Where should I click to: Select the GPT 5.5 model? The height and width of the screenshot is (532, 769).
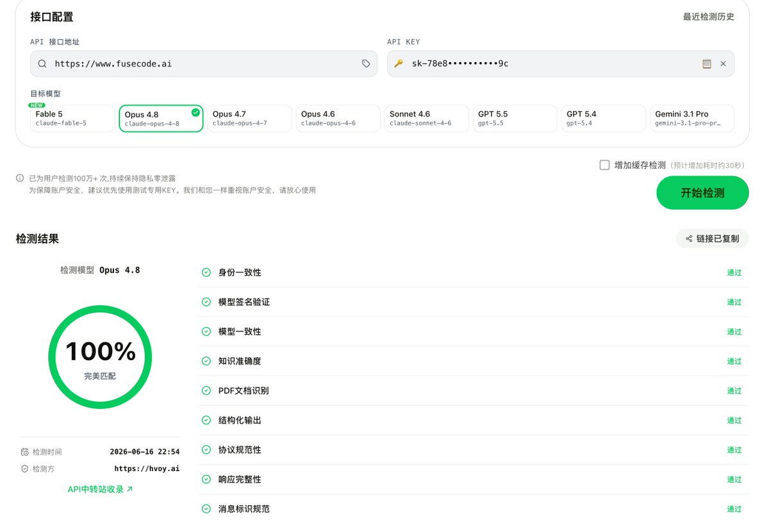pyautogui.click(x=515, y=119)
